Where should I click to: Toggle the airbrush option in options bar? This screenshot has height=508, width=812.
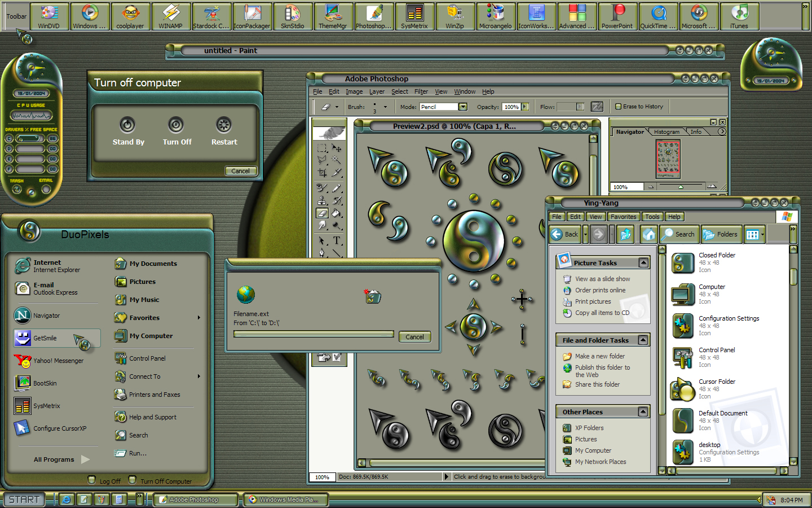pyautogui.click(x=597, y=106)
